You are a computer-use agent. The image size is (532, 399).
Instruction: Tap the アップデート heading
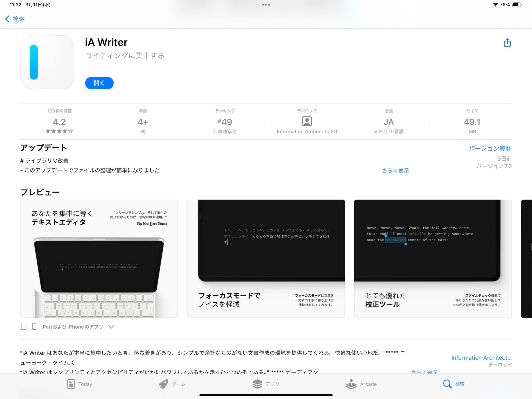(x=44, y=148)
